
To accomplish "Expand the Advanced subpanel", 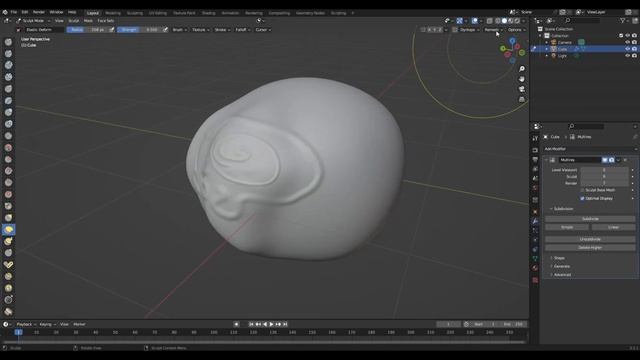I will 562,275.
